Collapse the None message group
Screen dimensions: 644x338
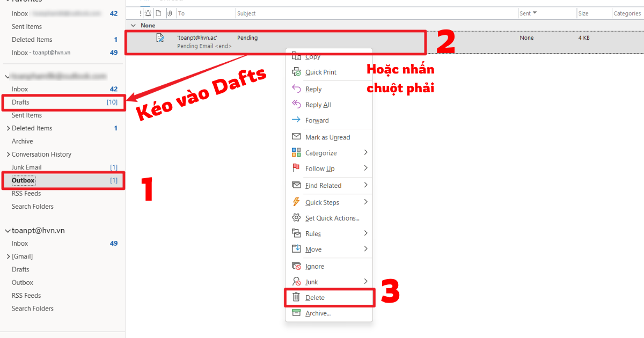tap(134, 25)
